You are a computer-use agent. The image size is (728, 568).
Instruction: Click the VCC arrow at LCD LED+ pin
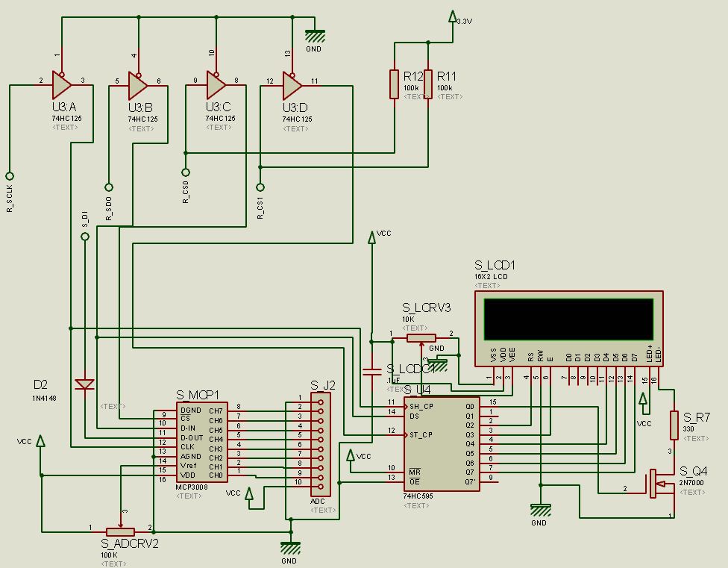[644, 399]
